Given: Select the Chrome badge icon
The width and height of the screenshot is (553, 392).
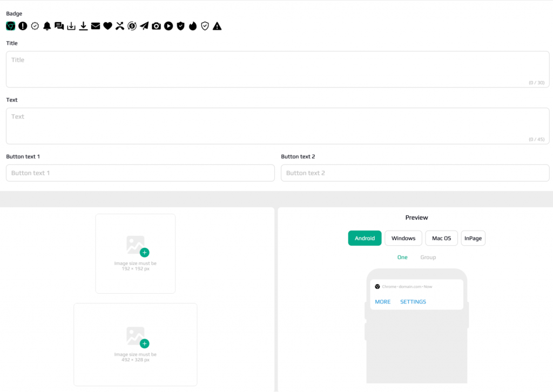Looking at the screenshot, I should tap(11, 26).
